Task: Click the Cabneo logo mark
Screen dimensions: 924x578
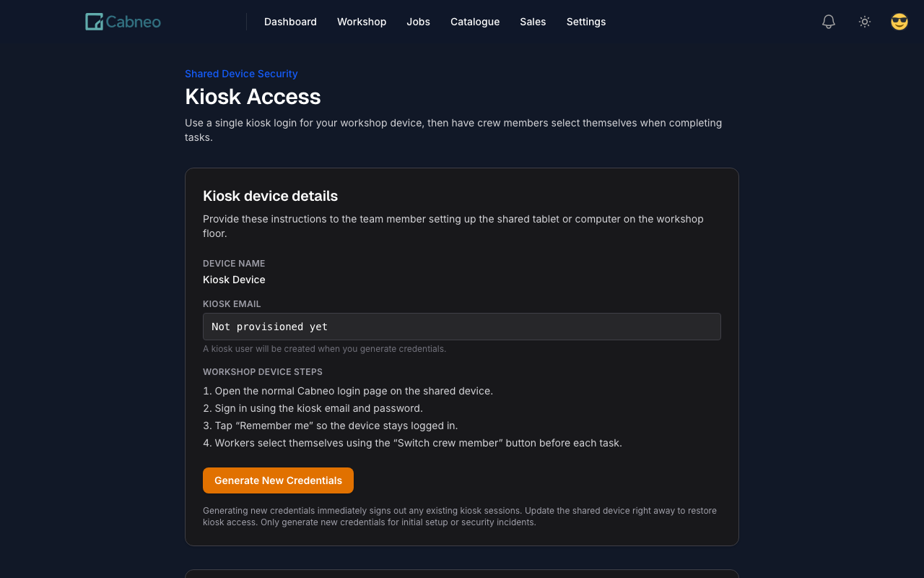Action: 93,21
